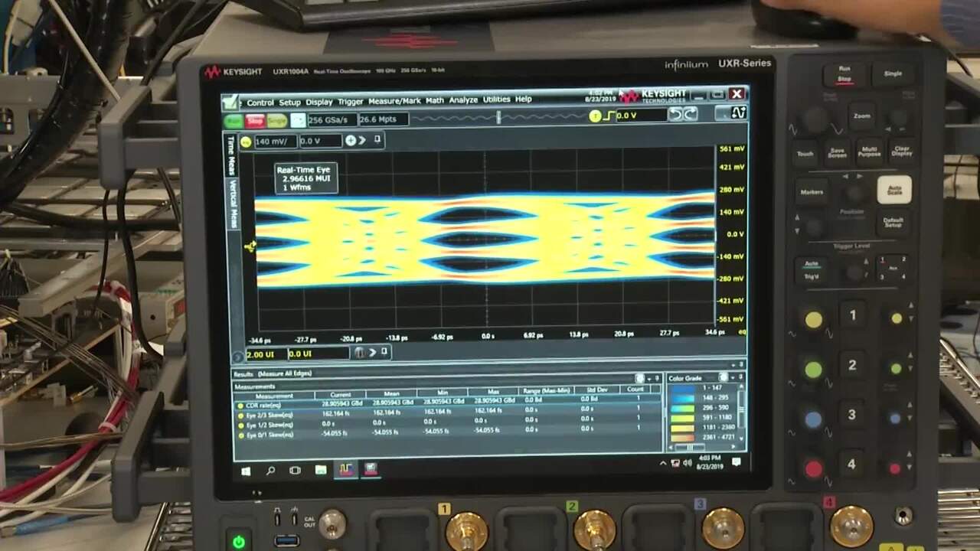The image size is (980, 551).
Task: Toggle the horizontal bar pin icon
Action: (384, 351)
